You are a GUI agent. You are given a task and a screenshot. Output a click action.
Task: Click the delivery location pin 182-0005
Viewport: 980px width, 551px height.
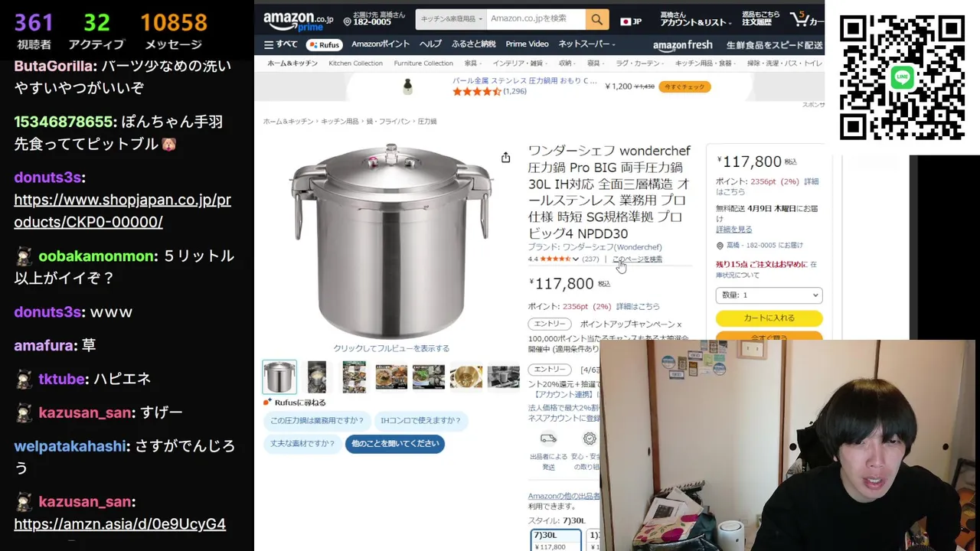(x=366, y=18)
